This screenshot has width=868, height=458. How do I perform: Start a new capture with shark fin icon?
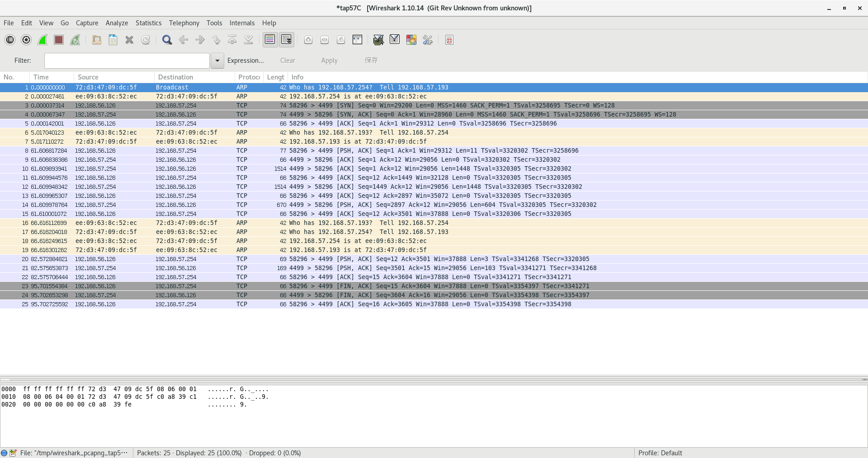point(42,40)
